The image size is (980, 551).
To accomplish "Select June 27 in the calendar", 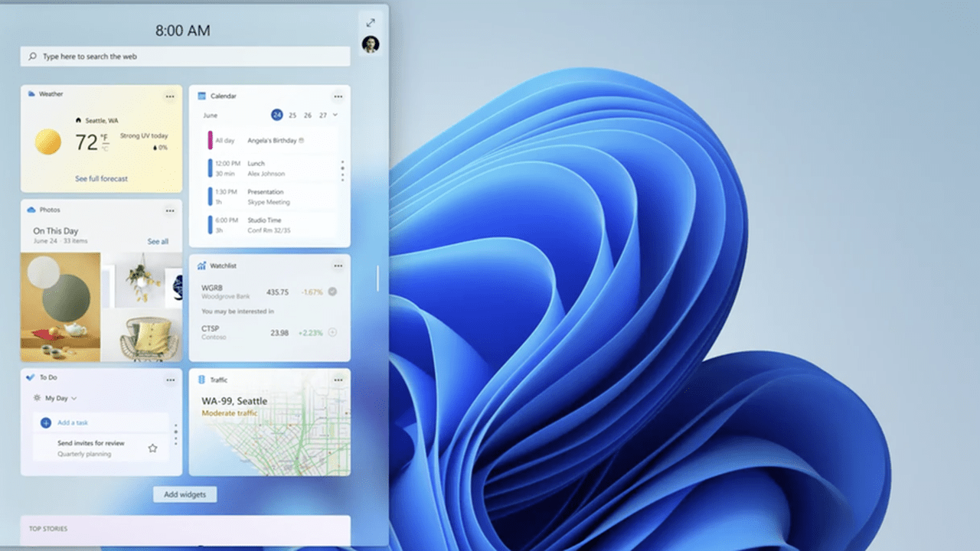I will pyautogui.click(x=322, y=116).
